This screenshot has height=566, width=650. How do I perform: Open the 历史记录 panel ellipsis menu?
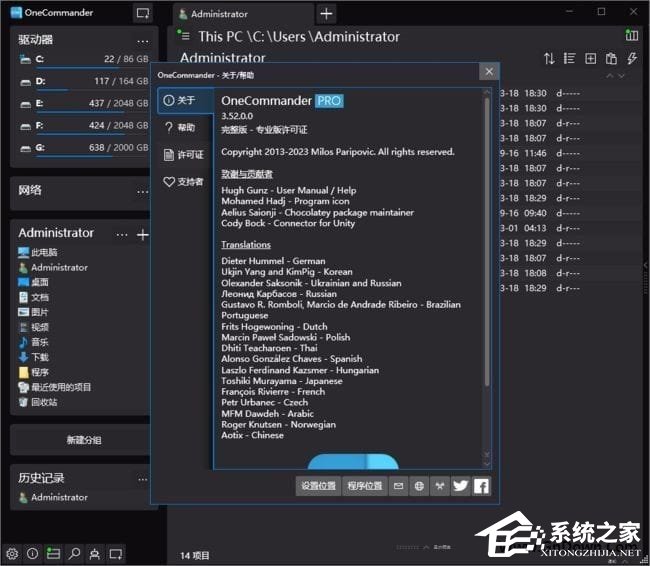click(143, 479)
